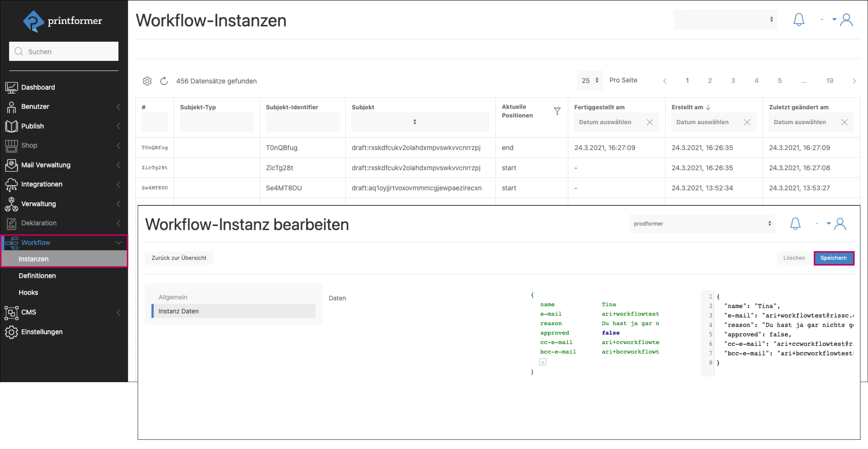Image resolution: width=868 pixels, height=449 pixels.
Task: Click the table settings gear icon
Action: pyautogui.click(x=147, y=81)
